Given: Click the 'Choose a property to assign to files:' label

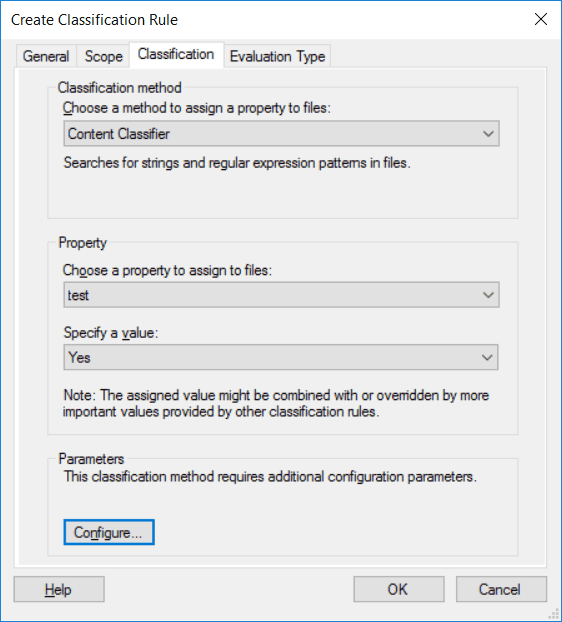Looking at the screenshot, I should coord(167,270).
